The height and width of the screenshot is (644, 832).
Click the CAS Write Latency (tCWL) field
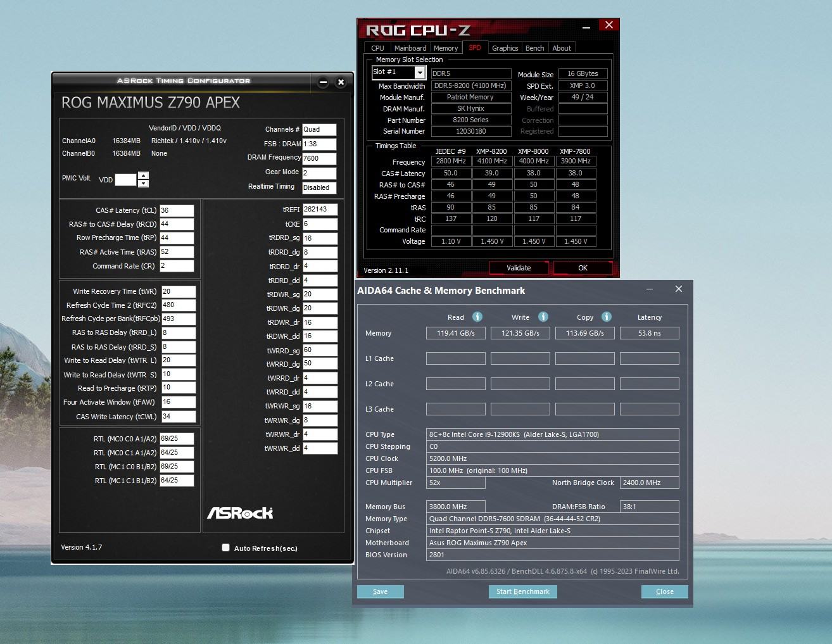click(x=179, y=416)
